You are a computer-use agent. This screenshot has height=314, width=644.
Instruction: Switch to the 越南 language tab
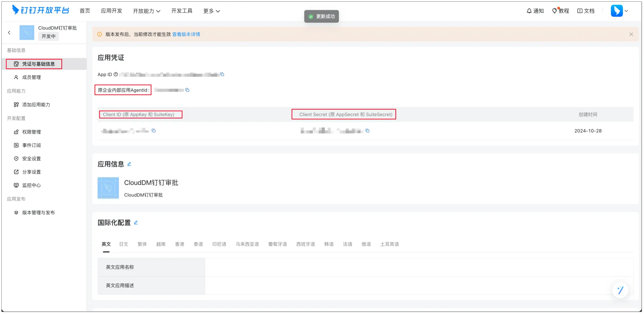[x=161, y=244]
